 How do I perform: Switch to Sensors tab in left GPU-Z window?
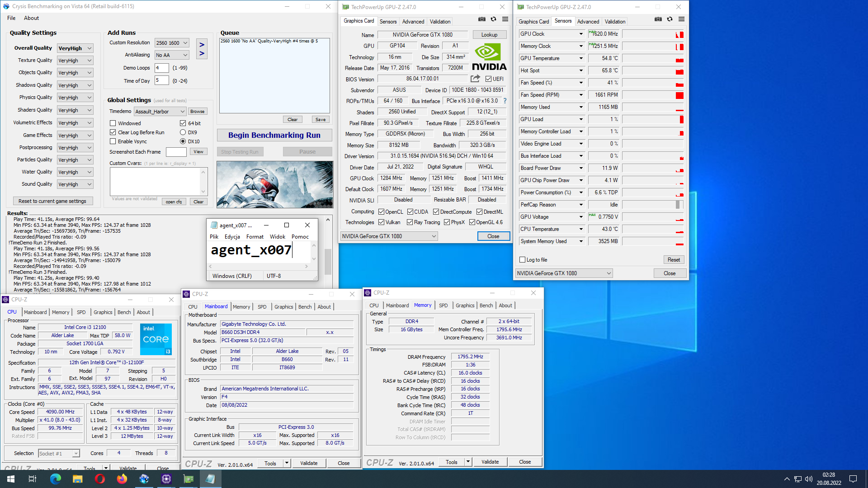pos(388,21)
